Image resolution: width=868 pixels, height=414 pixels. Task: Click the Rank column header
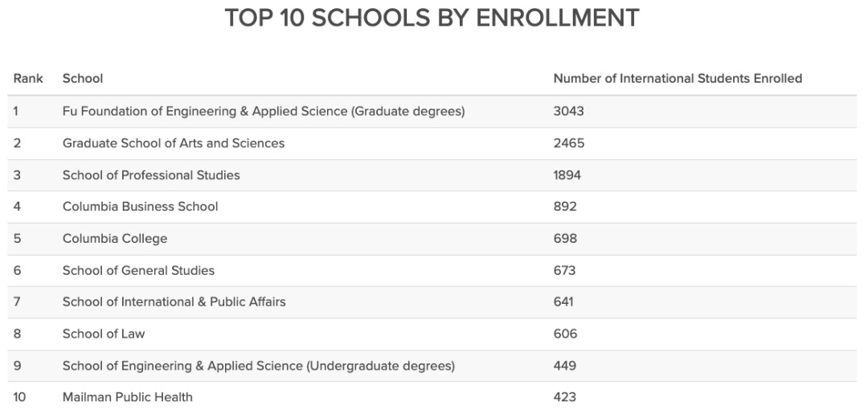pyautogui.click(x=28, y=79)
